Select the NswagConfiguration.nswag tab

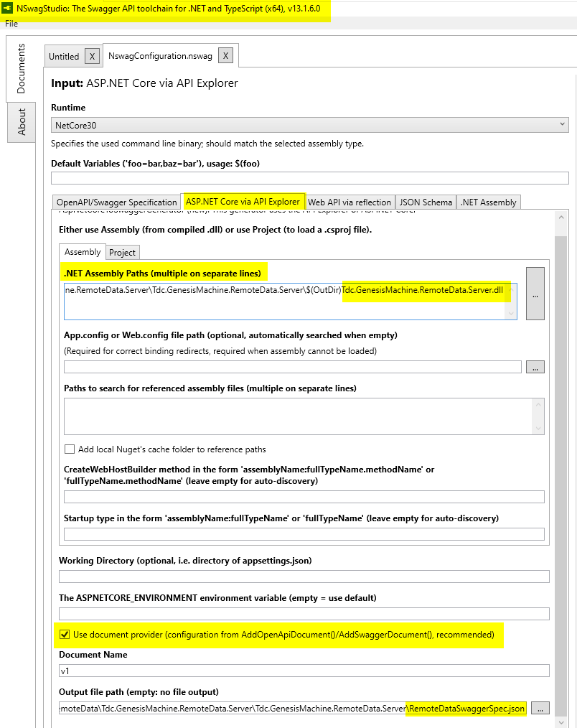pyautogui.click(x=160, y=56)
